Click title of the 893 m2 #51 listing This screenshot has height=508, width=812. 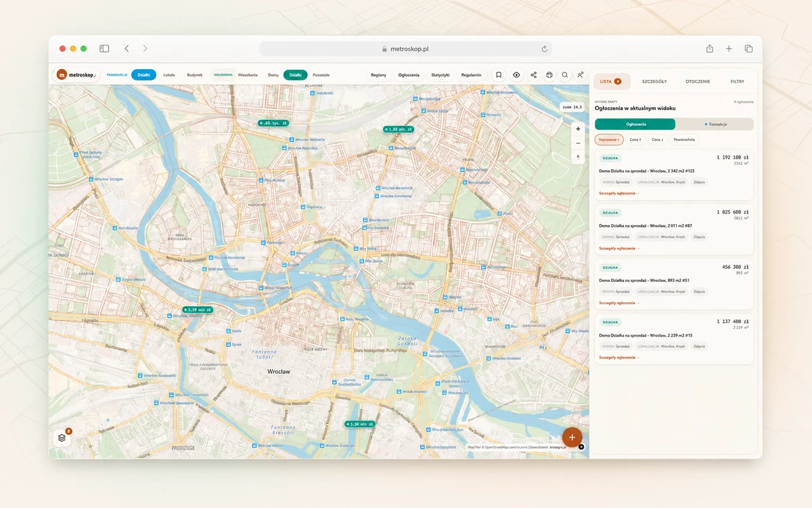coord(644,280)
